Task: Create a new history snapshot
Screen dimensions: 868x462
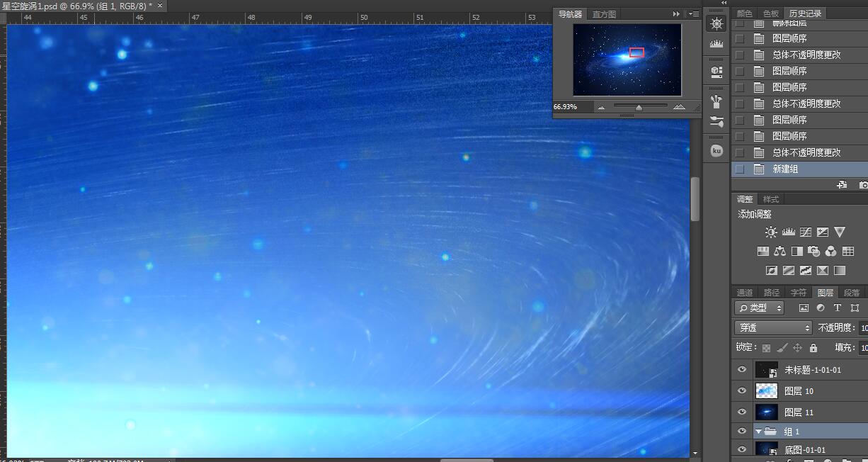Action: (x=863, y=184)
